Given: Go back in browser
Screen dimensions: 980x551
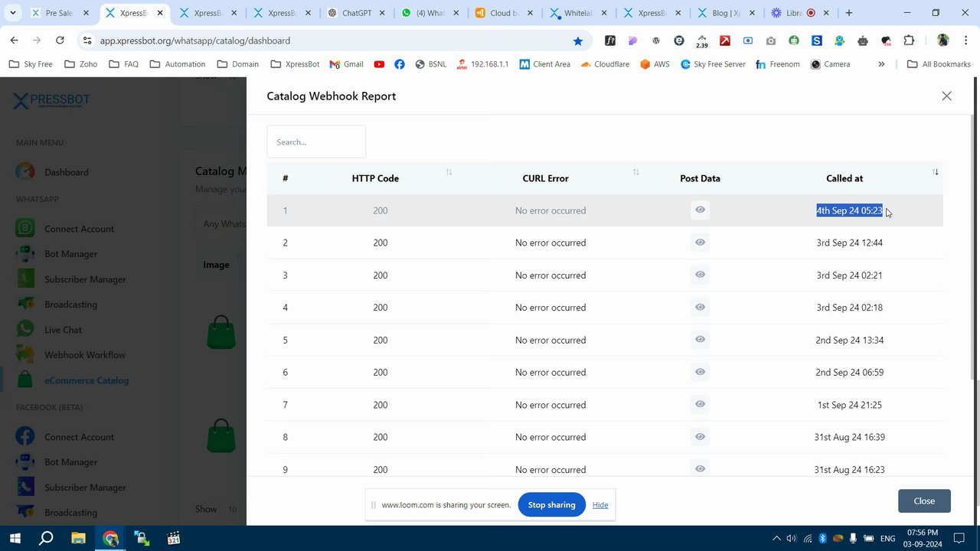Looking at the screenshot, I should tap(15, 41).
